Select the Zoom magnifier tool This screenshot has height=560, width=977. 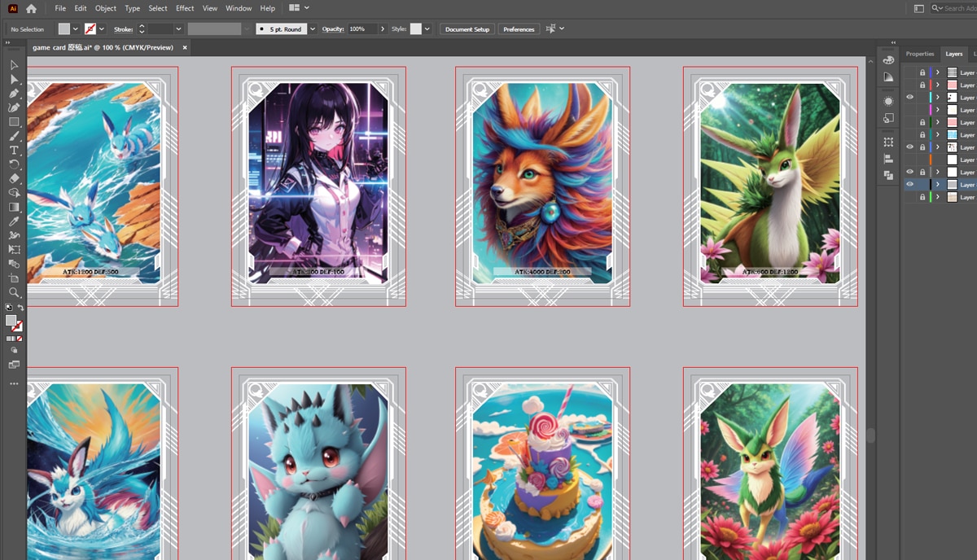tap(14, 292)
